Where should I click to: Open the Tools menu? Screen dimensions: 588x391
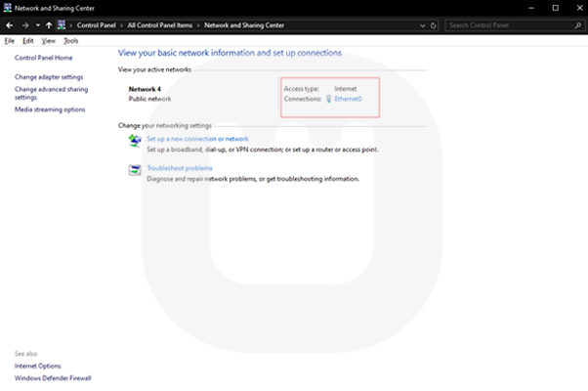click(71, 41)
